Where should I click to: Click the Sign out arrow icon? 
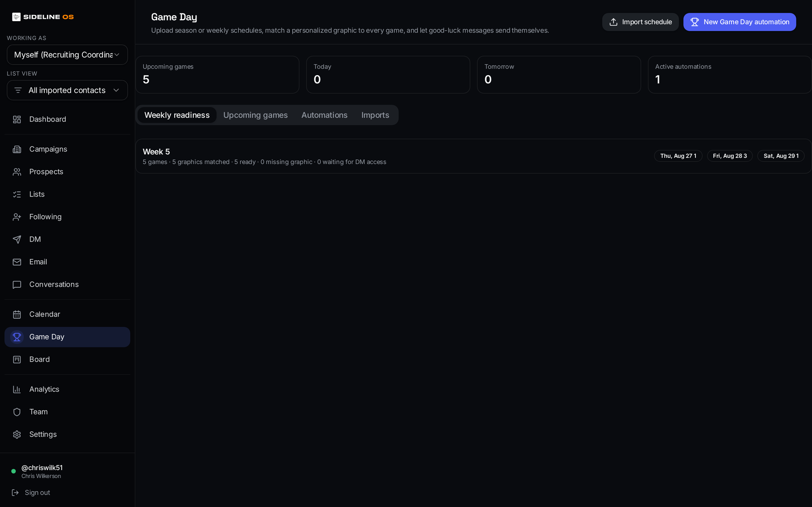tap(15, 492)
